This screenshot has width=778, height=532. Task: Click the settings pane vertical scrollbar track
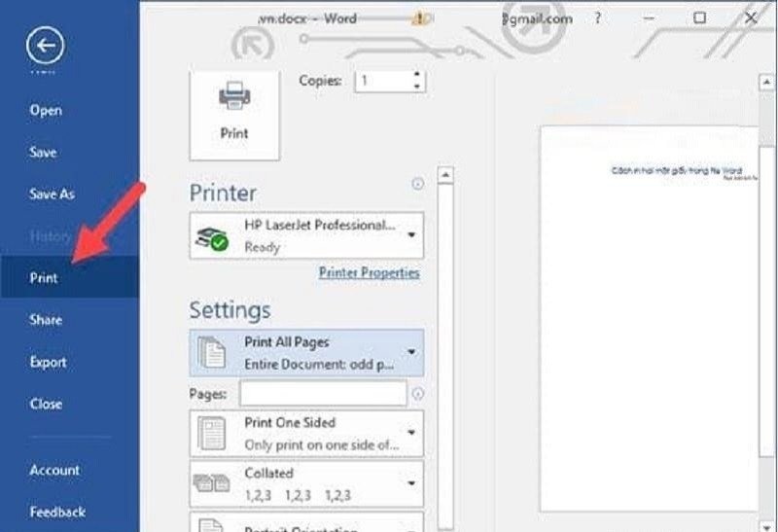coord(445,355)
